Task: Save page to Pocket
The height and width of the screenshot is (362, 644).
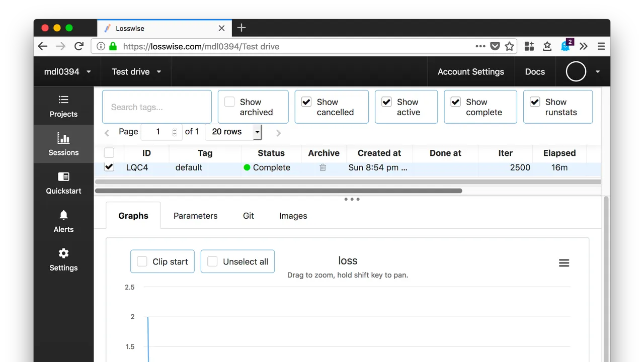Action: pyautogui.click(x=495, y=46)
